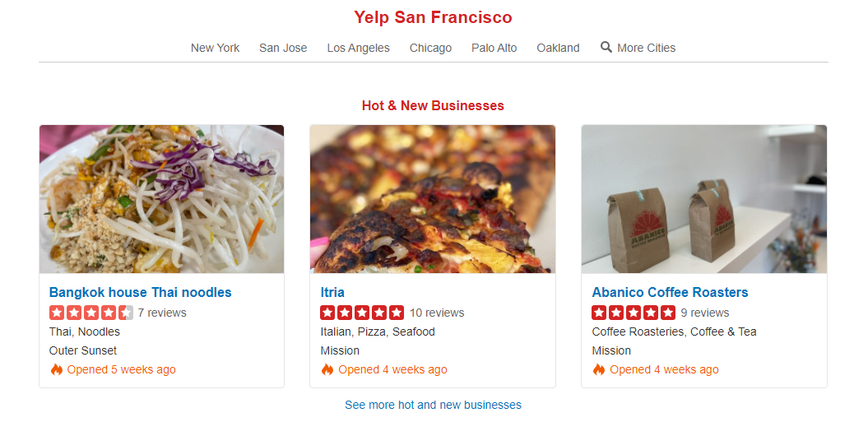Screen dimensions: 868x422
Task: Navigate to Oakland city page
Action: point(558,48)
